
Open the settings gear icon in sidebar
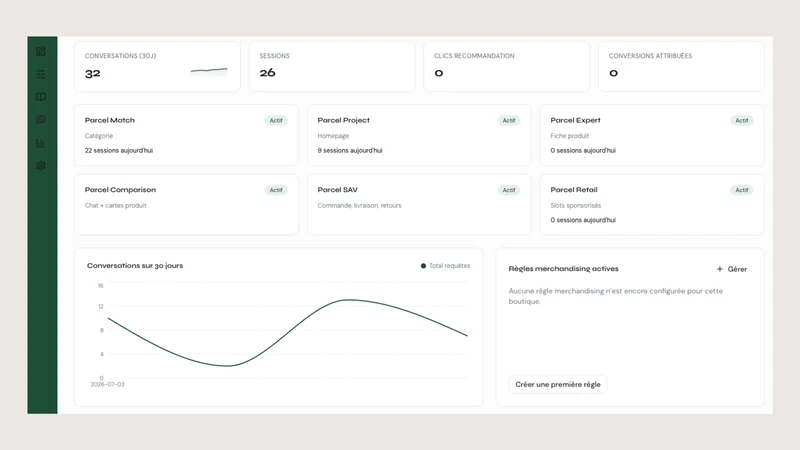click(x=41, y=166)
